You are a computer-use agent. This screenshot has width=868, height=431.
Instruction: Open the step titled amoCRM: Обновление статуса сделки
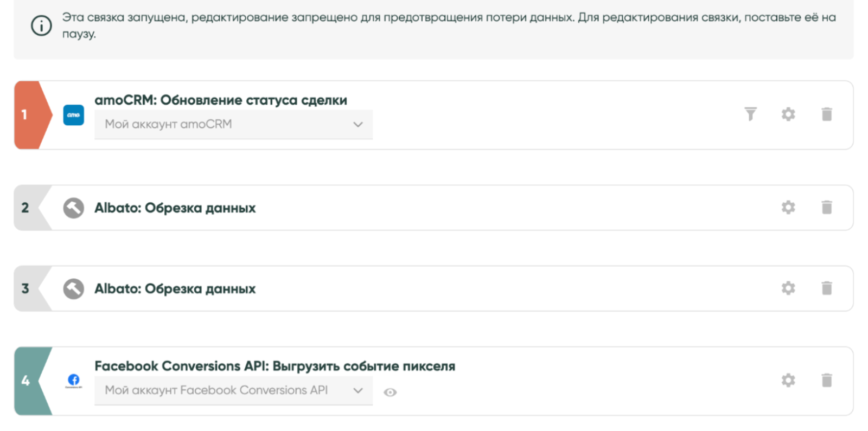coord(221,100)
